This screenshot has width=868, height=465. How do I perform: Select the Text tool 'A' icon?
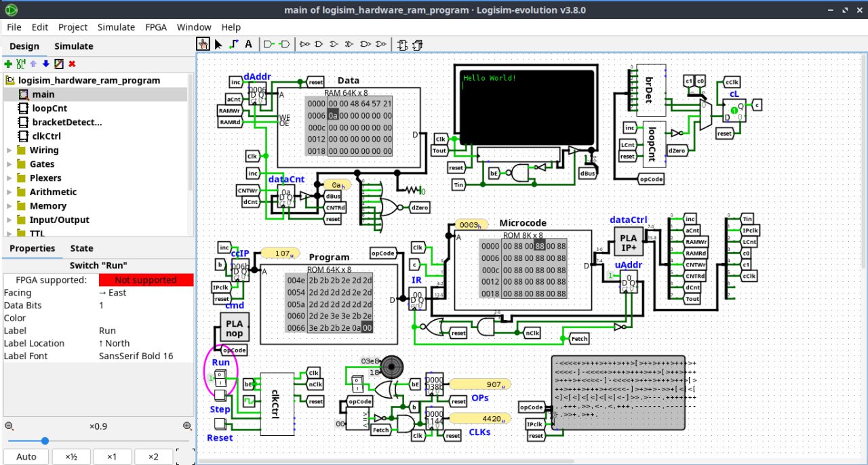point(248,44)
